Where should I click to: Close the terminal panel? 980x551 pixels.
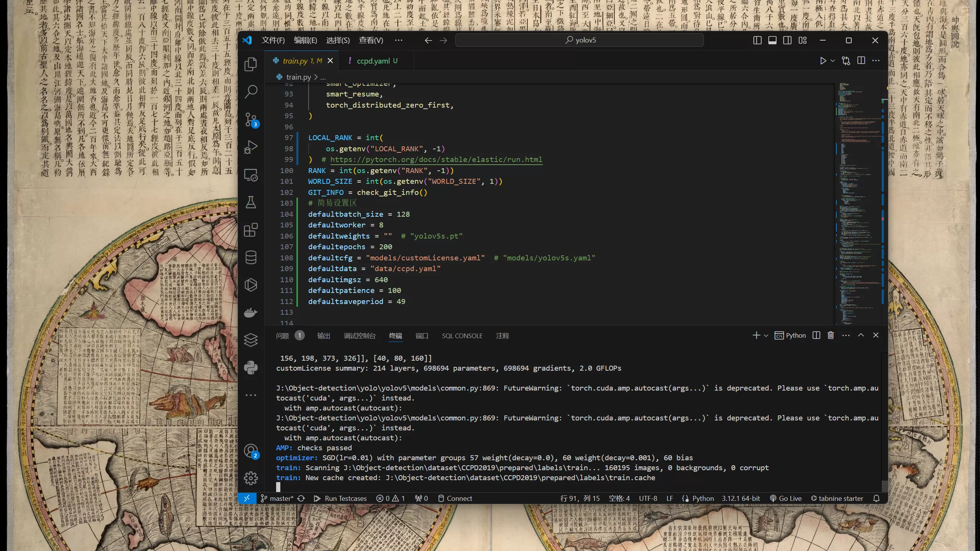click(x=876, y=335)
